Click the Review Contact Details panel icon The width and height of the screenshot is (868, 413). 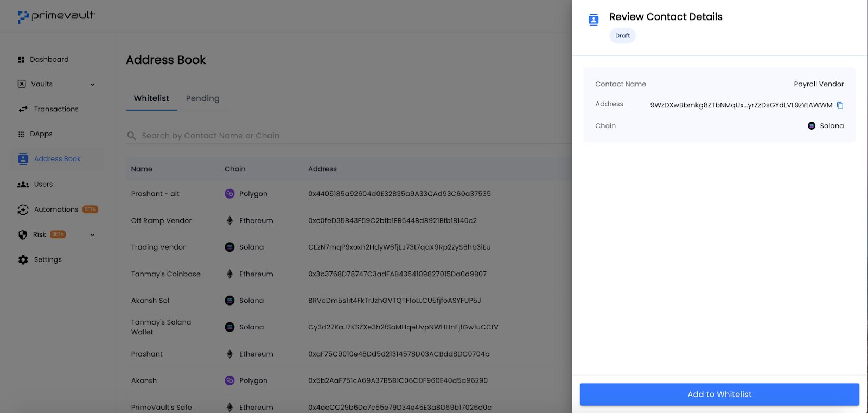point(593,20)
